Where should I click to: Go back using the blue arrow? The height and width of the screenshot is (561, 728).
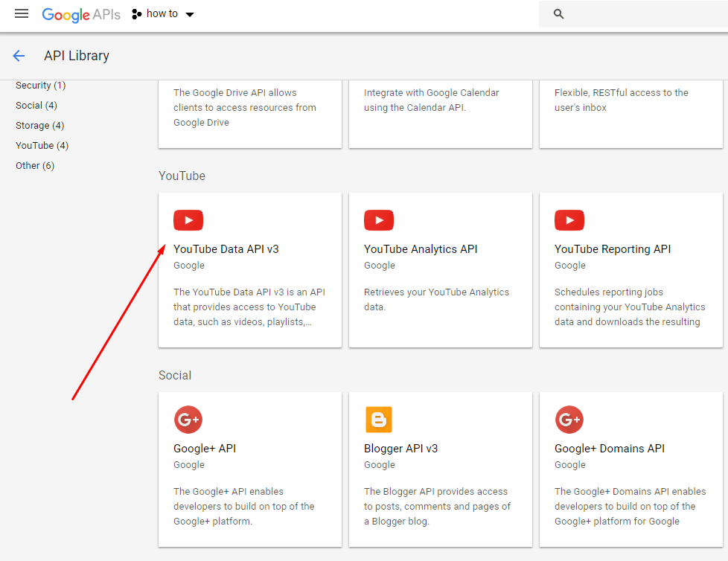19,56
